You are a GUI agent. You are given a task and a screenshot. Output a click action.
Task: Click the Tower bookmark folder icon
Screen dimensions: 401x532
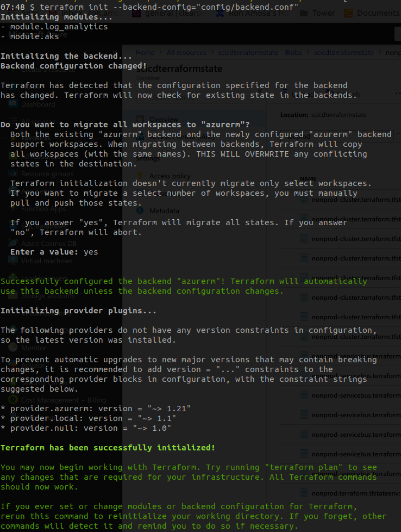[x=304, y=13]
